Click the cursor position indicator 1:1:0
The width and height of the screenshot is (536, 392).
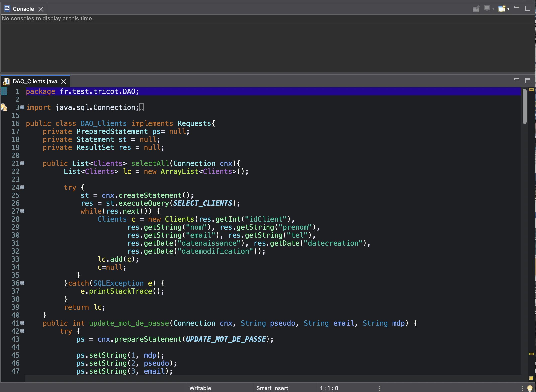point(329,388)
